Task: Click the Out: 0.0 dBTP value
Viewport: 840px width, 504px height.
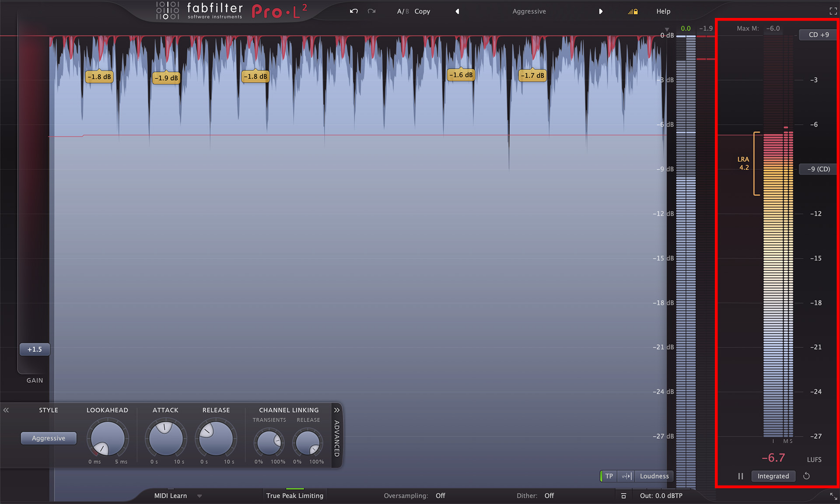Action: click(661, 496)
